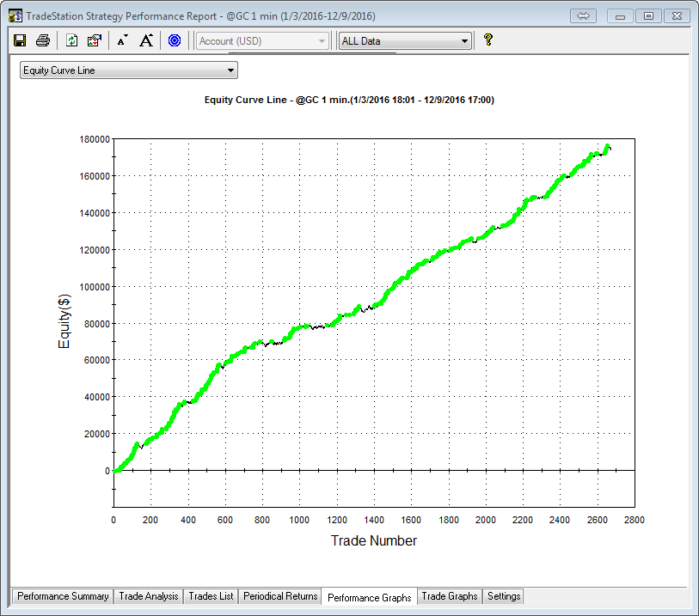Open the Settings tab
The height and width of the screenshot is (616, 699).
tap(503, 596)
